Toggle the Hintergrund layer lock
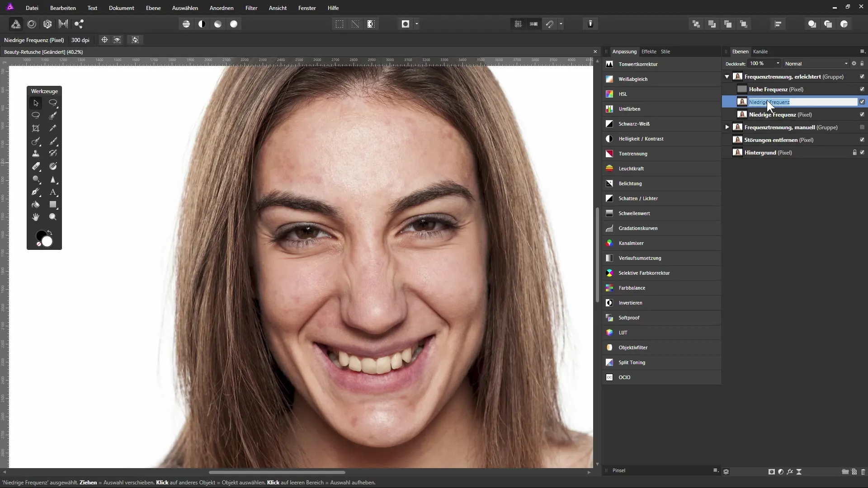This screenshot has width=868, height=488. click(x=854, y=153)
